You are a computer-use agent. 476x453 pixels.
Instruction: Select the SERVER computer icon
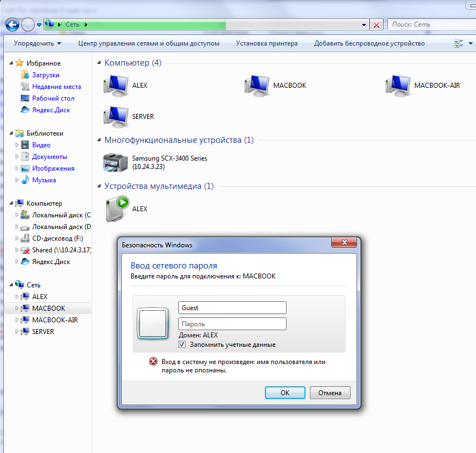pyautogui.click(x=116, y=117)
